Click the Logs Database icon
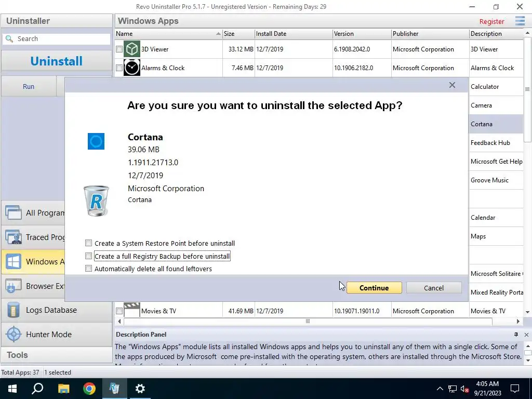 pos(14,310)
